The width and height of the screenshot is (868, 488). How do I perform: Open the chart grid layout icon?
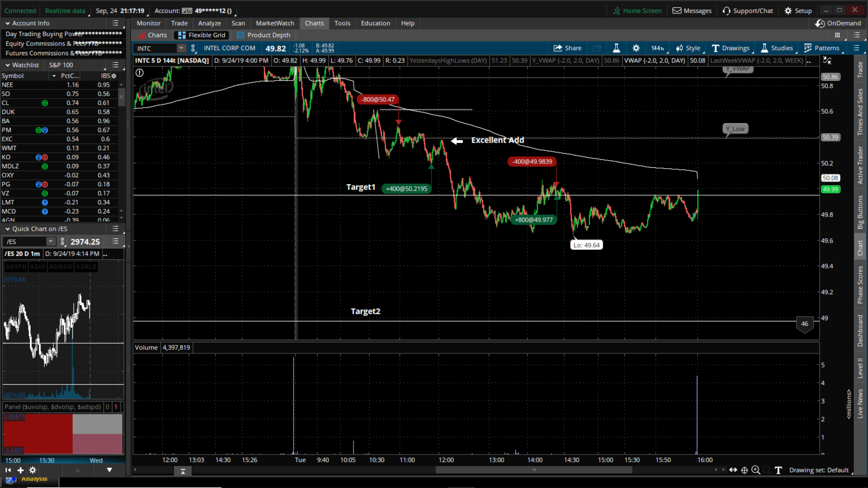[837, 35]
